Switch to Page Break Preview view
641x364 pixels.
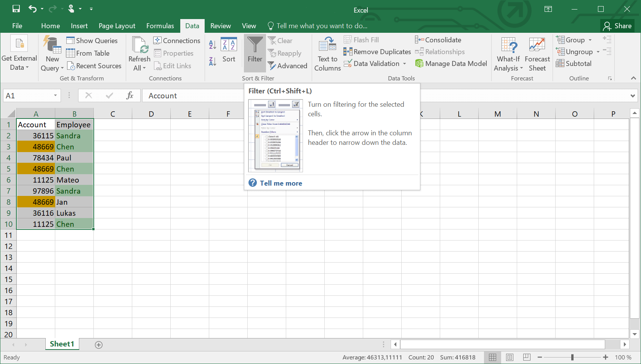(527, 357)
